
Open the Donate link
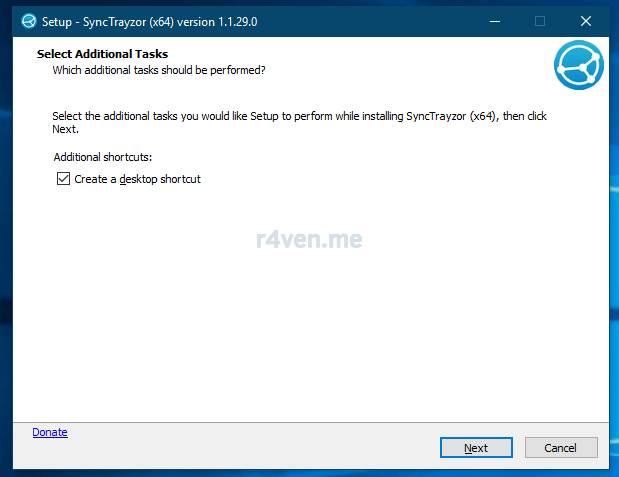(x=50, y=432)
